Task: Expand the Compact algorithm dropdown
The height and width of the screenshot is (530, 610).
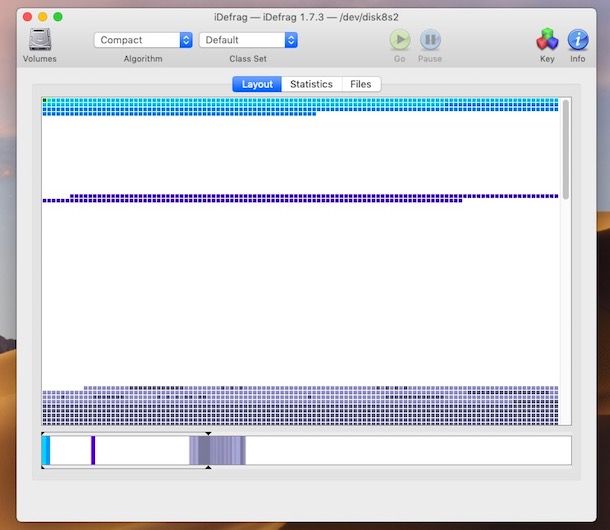Action: point(143,40)
